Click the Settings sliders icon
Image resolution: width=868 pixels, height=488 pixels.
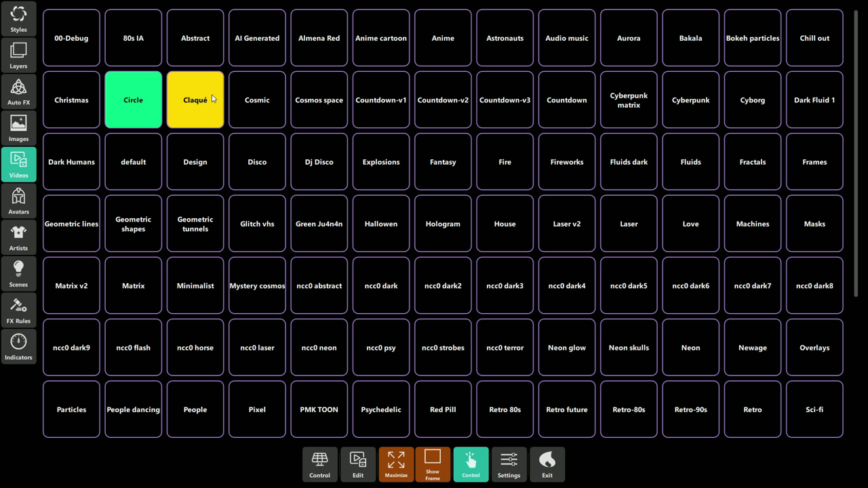(509, 464)
